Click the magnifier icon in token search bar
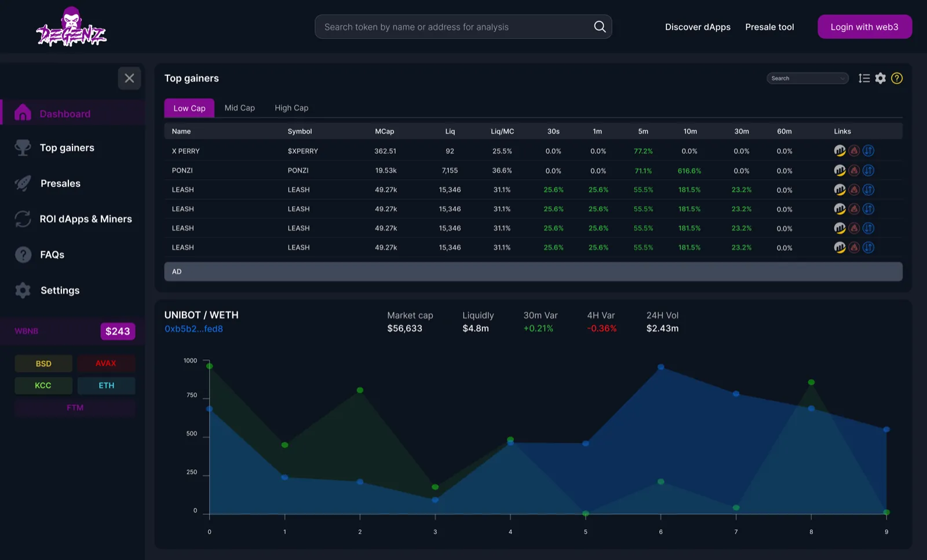This screenshot has height=560, width=927. pyautogui.click(x=600, y=27)
